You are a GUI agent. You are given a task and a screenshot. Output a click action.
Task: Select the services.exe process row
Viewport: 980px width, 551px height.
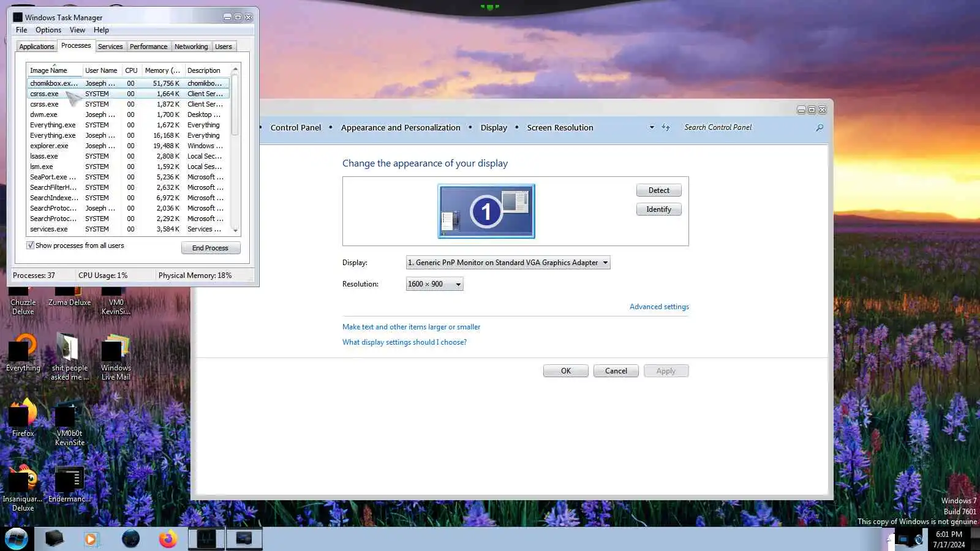128,229
